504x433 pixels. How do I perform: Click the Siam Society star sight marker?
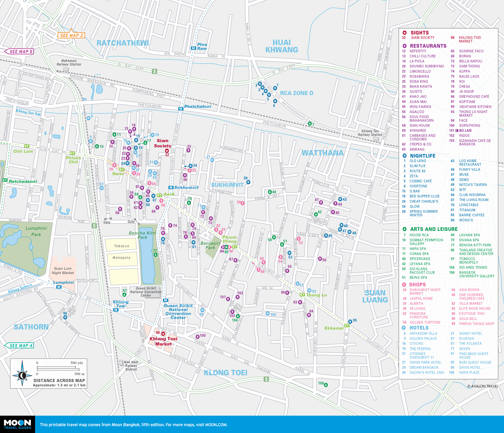[x=167, y=151]
